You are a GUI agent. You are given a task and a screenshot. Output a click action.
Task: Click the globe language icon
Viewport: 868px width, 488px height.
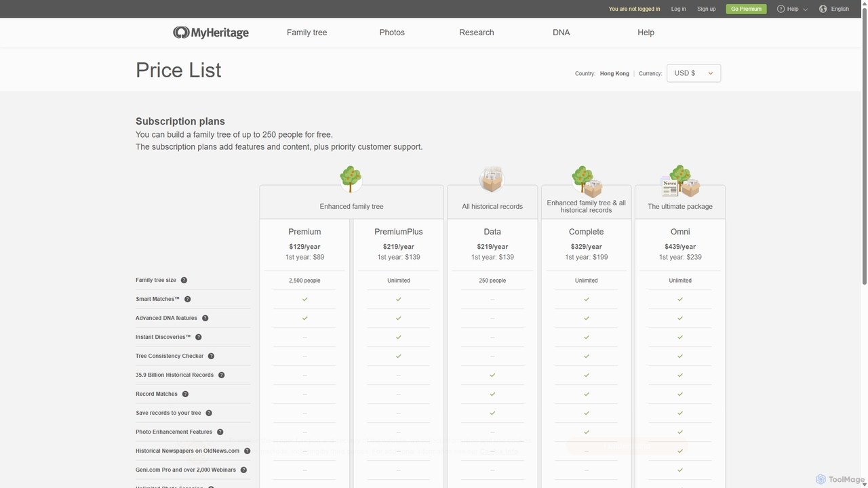(823, 9)
